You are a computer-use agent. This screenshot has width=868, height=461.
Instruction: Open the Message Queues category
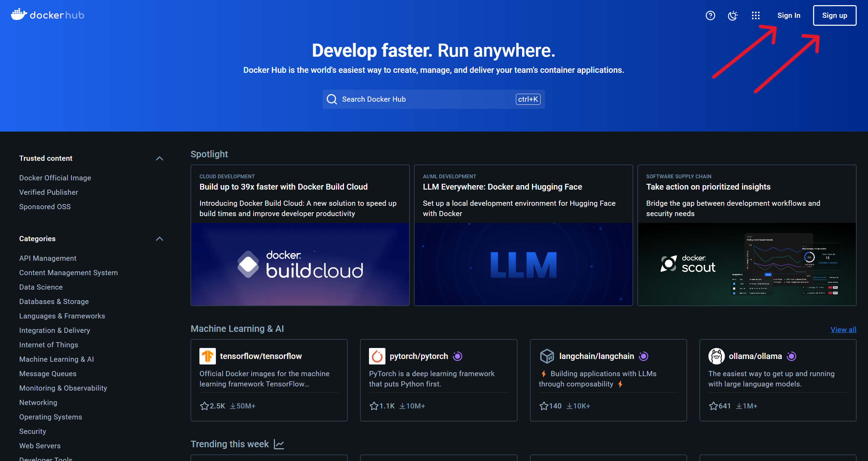click(x=48, y=374)
